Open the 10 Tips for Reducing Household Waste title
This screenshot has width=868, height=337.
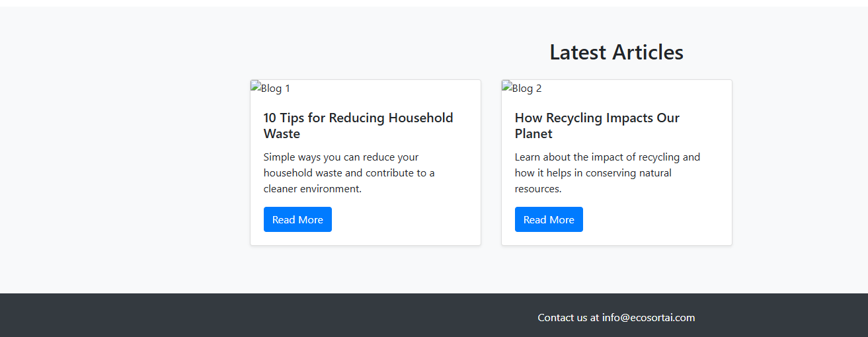click(x=358, y=126)
